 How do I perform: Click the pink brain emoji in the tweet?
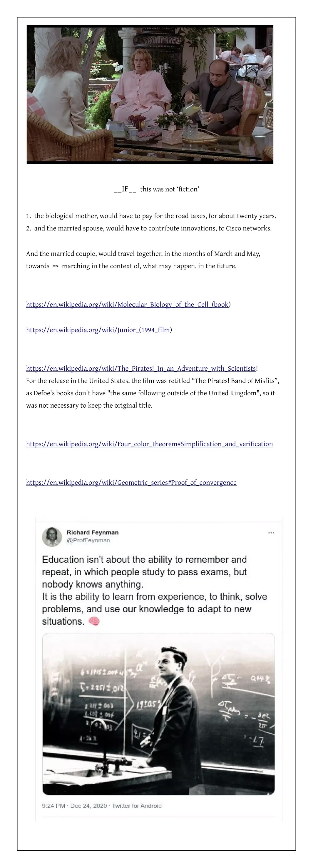point(94,621)
